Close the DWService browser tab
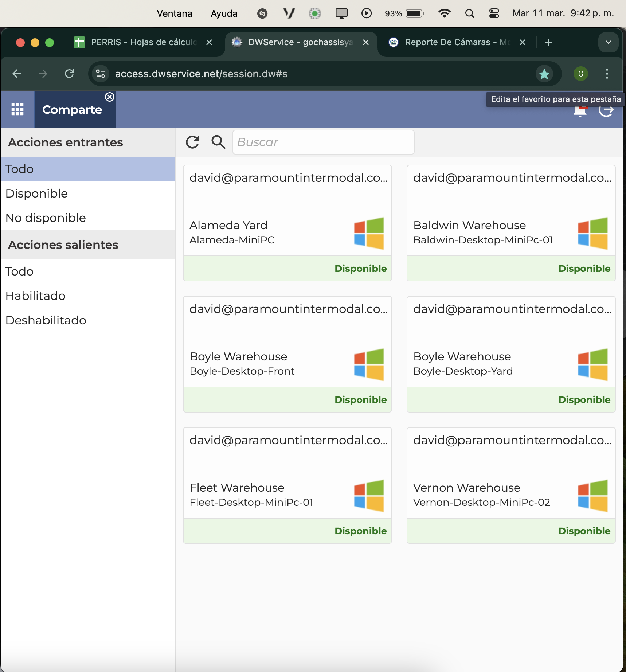 (366, 42)
